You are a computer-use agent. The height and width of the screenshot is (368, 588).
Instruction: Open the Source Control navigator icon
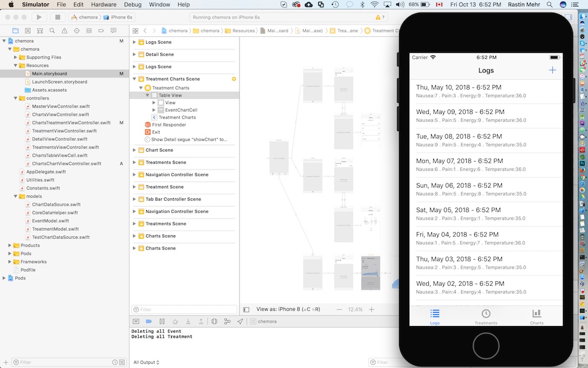[x=28, y=31]
